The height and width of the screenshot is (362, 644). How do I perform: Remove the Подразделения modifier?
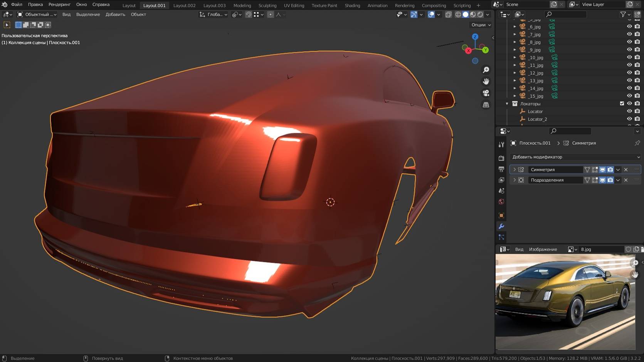(x=626, y=180)
